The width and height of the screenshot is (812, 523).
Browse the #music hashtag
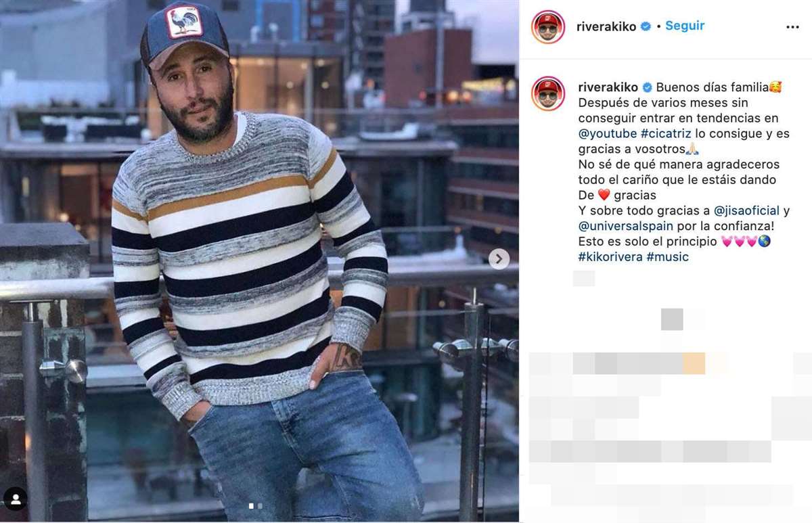668,257
